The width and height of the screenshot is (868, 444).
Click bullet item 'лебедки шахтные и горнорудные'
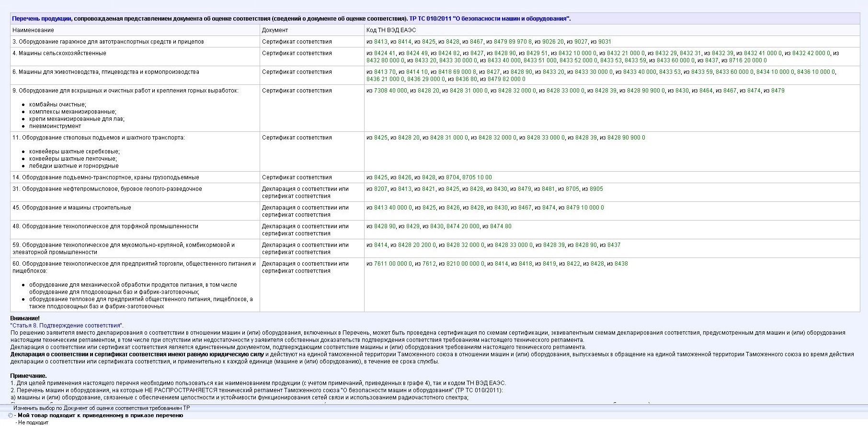pos(74,166)
